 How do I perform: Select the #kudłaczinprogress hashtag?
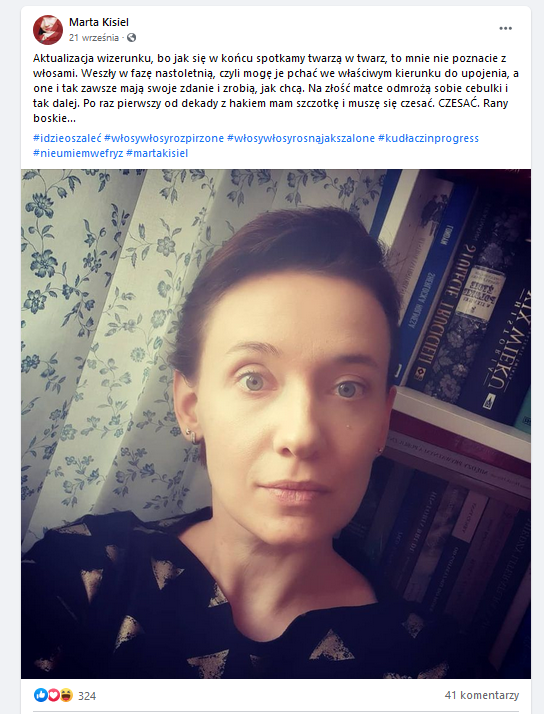[428, 138]
